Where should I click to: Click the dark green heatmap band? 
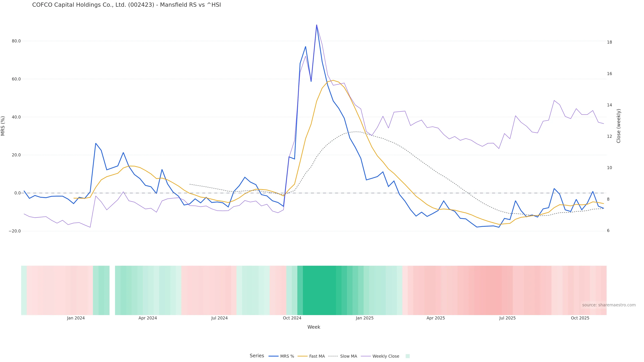coord(319,290)
